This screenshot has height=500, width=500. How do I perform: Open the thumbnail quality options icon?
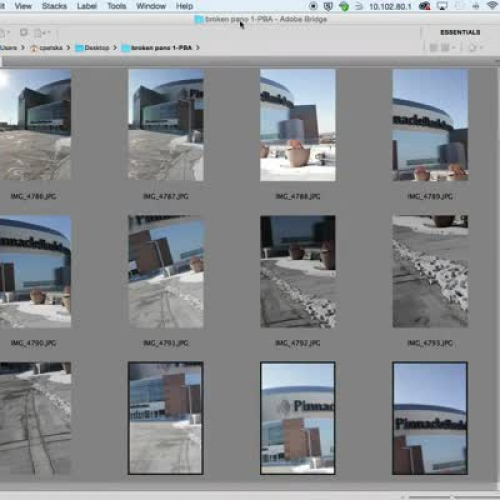coord(445,48)
